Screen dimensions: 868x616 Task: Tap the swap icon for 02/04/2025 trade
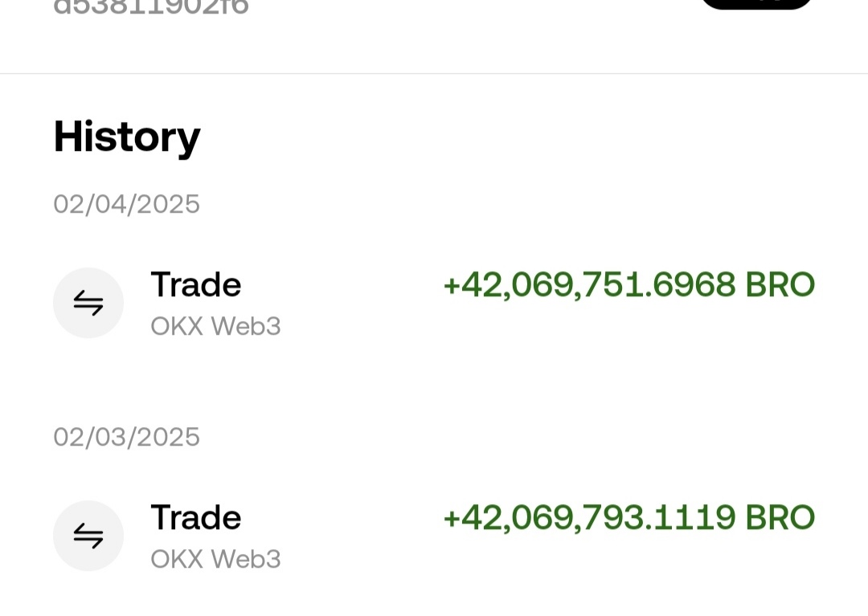[88, 303]
